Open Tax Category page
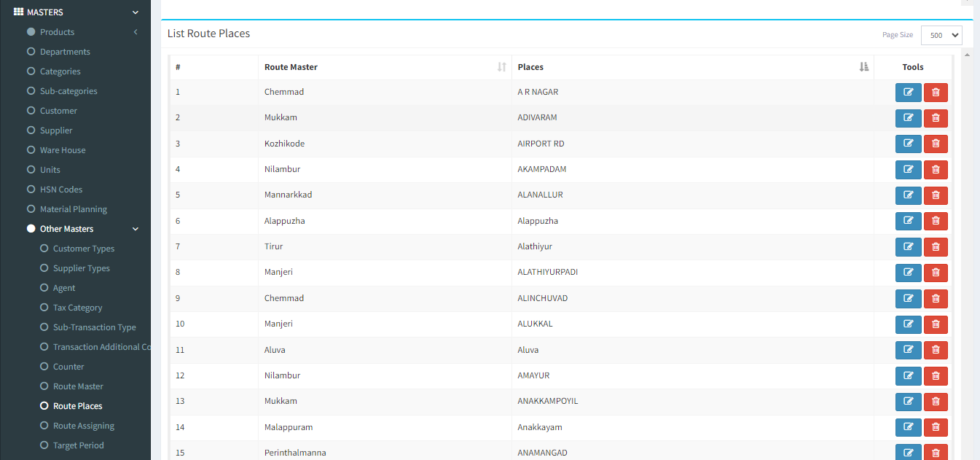 (x=78, y=308)
